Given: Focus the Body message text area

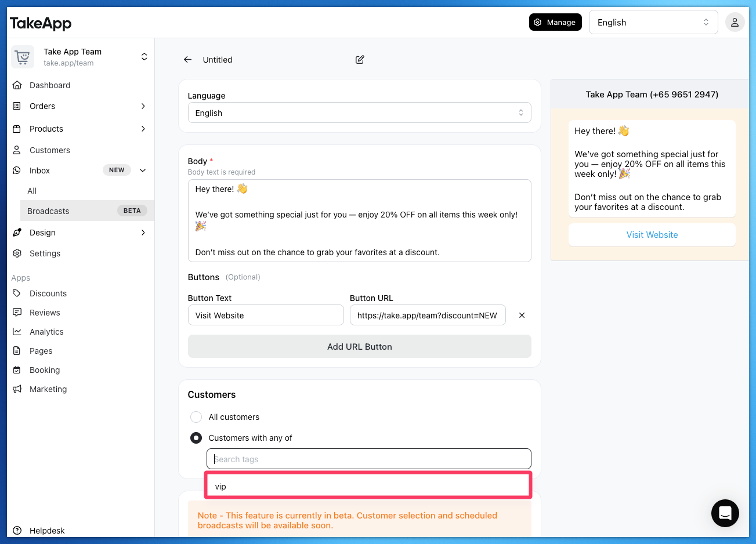Looking at the screenshot, I should coord(360,220).
